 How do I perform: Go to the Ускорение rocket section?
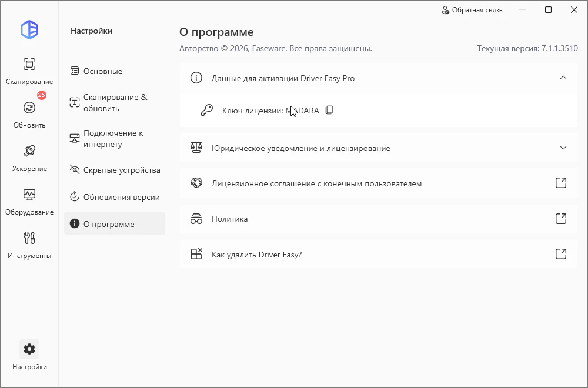tap(29, 157)
